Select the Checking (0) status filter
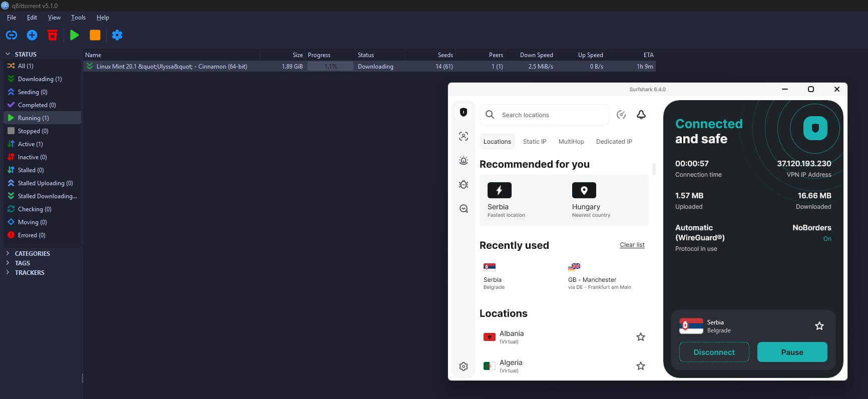Image resolution: width=868 pixels, height=399 pixels. pyautogui.click(x=42, y=209)
